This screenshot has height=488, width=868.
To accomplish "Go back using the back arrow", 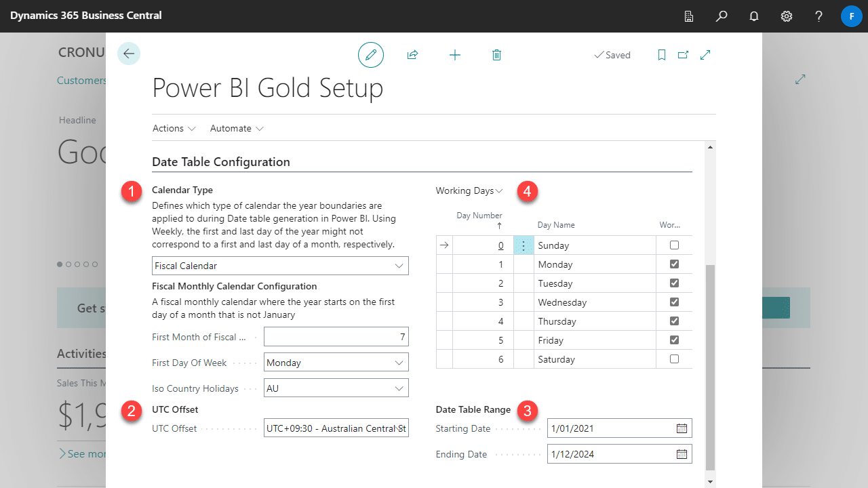I will tap(129, 54).
